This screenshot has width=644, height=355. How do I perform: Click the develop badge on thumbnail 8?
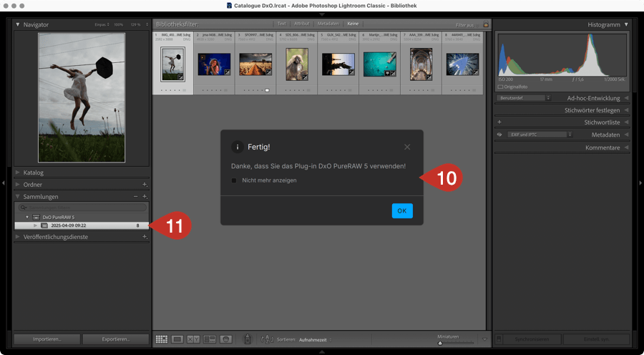[476, 72]
